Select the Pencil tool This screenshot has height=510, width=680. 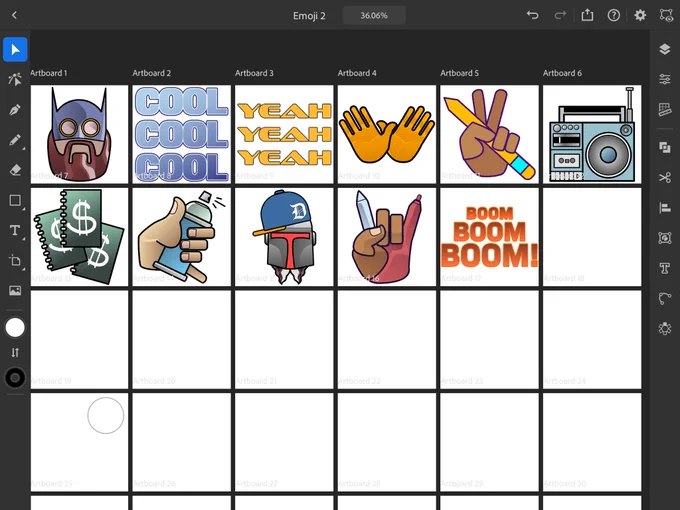15,140
